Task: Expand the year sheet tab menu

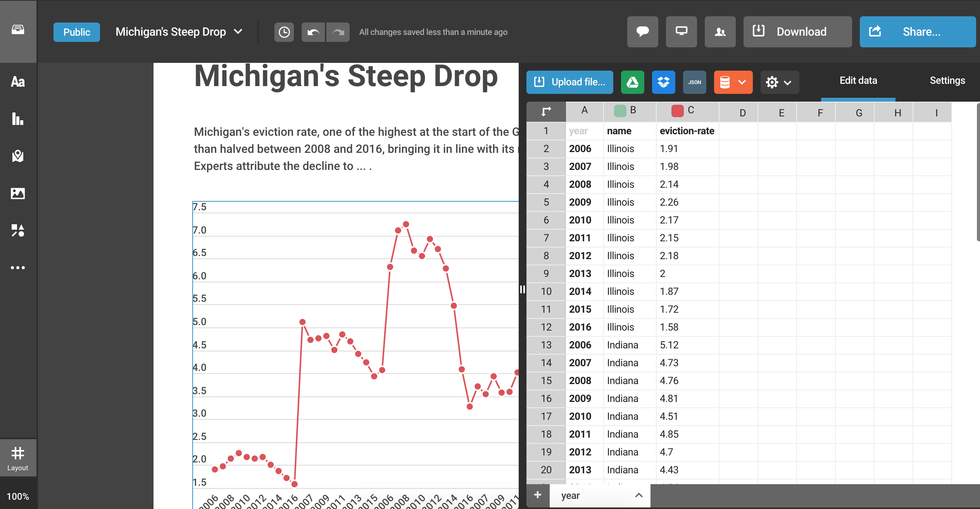Action: pos(639,495)
